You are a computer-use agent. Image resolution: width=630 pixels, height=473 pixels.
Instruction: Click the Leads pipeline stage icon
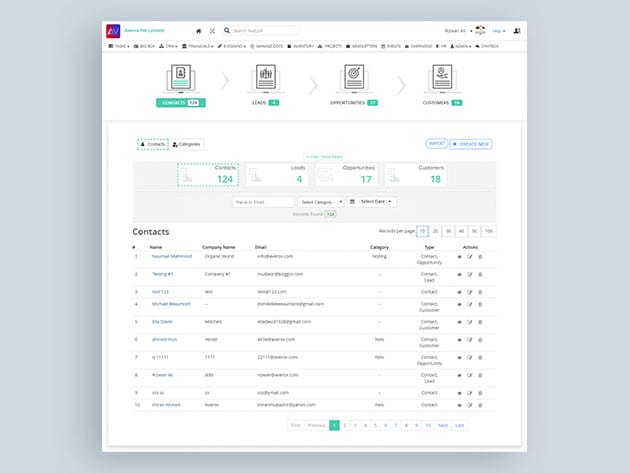click(x=266, y=77)
